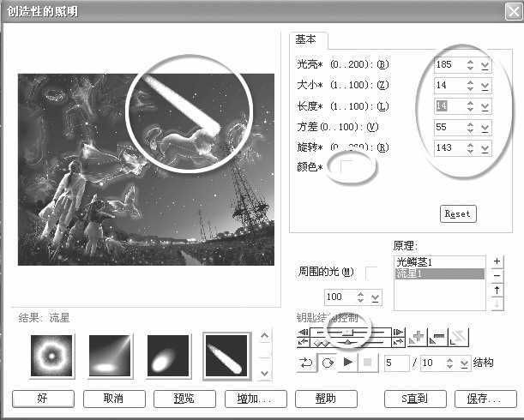Toggle the loop playback button
This screenshot has height=420, width=524.
(306, 363)
